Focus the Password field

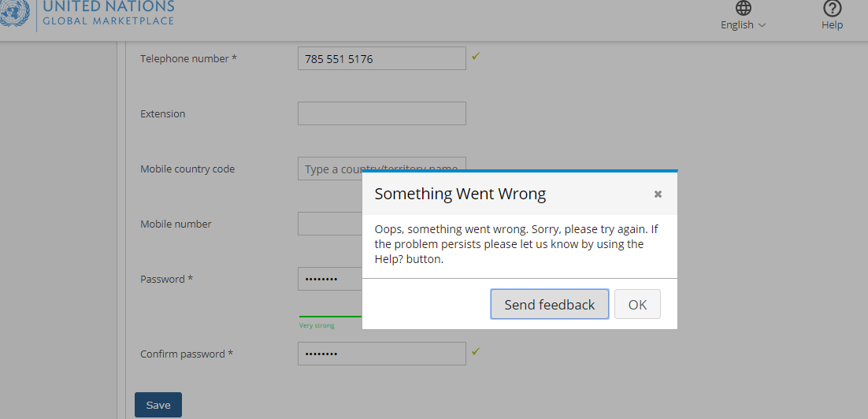(x=331, y=279)
